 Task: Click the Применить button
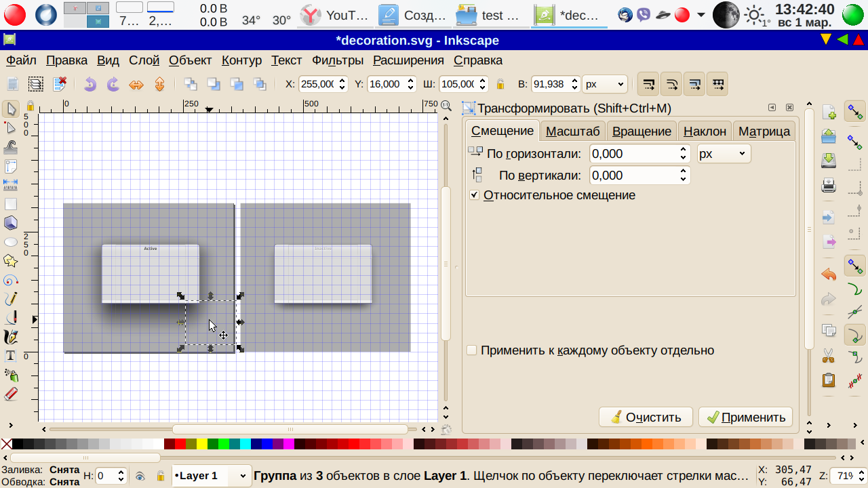click(746, 417)
